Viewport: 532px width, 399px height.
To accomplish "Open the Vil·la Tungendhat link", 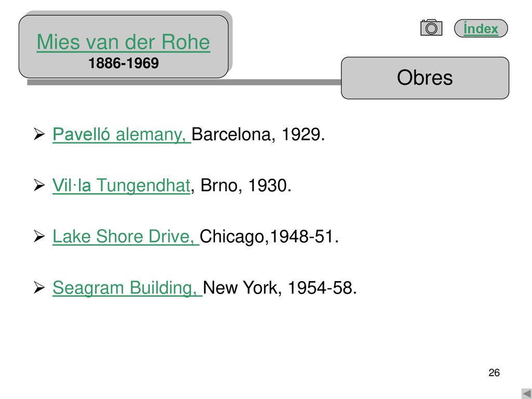I will 121,185.
